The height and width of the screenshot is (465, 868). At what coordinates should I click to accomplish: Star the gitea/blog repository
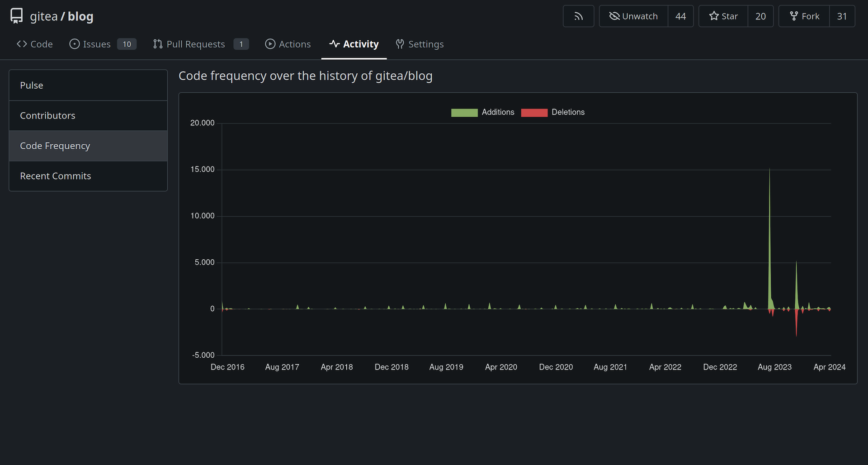click(x=722, y=16)
